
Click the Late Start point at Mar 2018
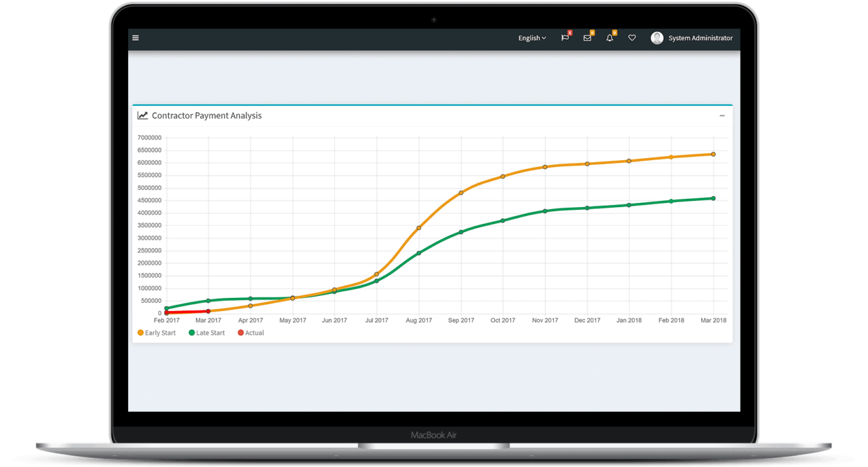[x=713, y=198]
